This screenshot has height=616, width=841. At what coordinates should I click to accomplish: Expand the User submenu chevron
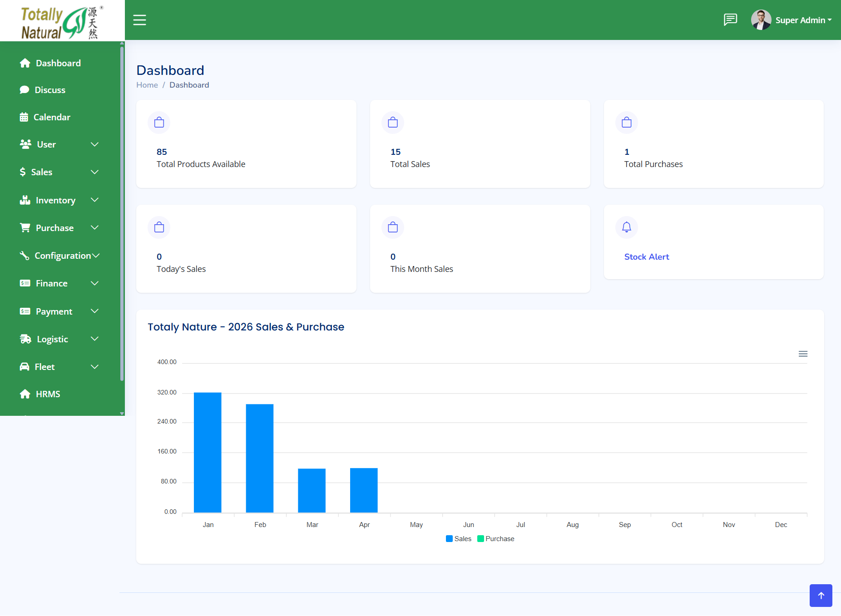(x=94, y=144)
